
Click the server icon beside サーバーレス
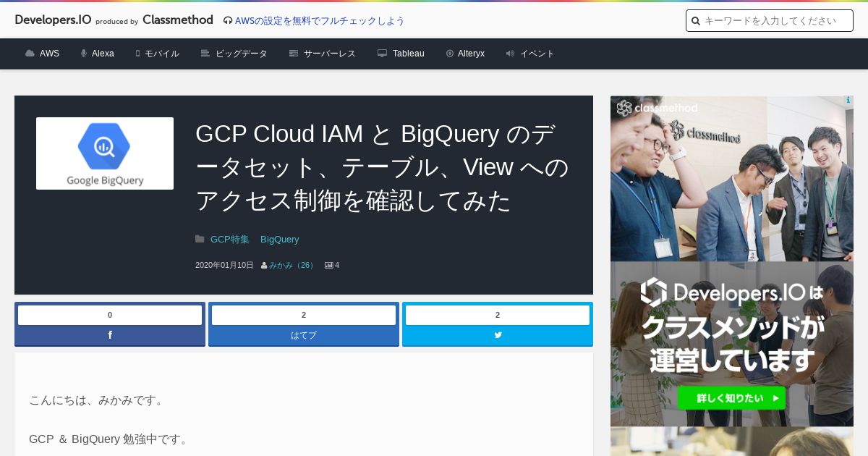tap(294, 54)
